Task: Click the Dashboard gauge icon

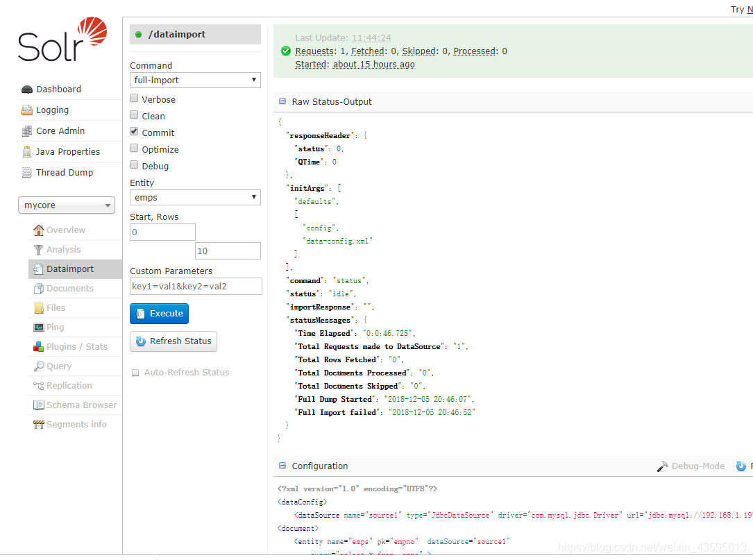Action: click(x=27, y=90)
